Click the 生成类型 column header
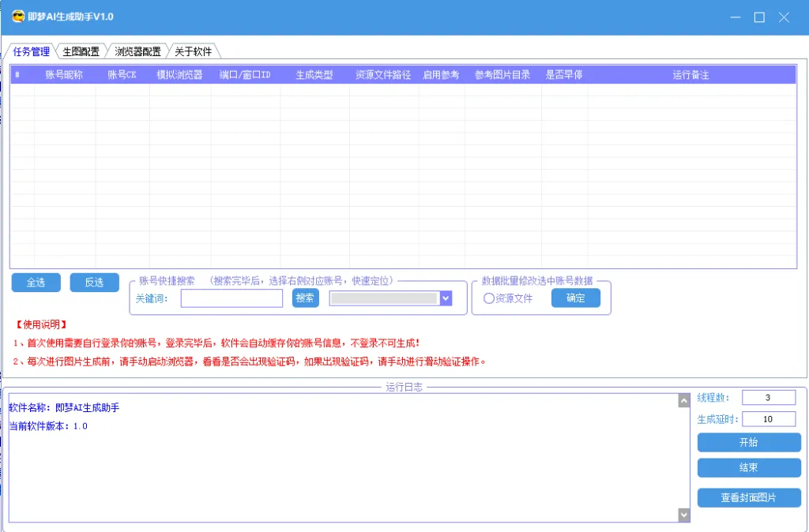Image resolution: width=809 pixels, height=532 pixels. (x=314, y=75)
